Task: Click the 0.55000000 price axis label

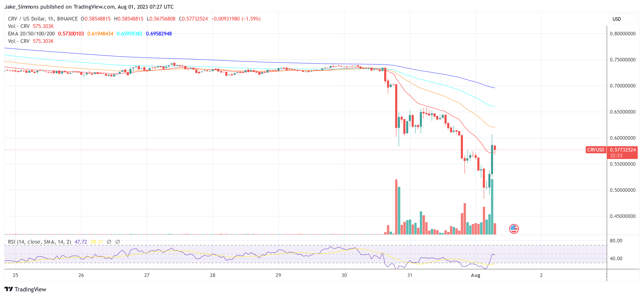Action: pyautogui.click(x=623, y=164)
